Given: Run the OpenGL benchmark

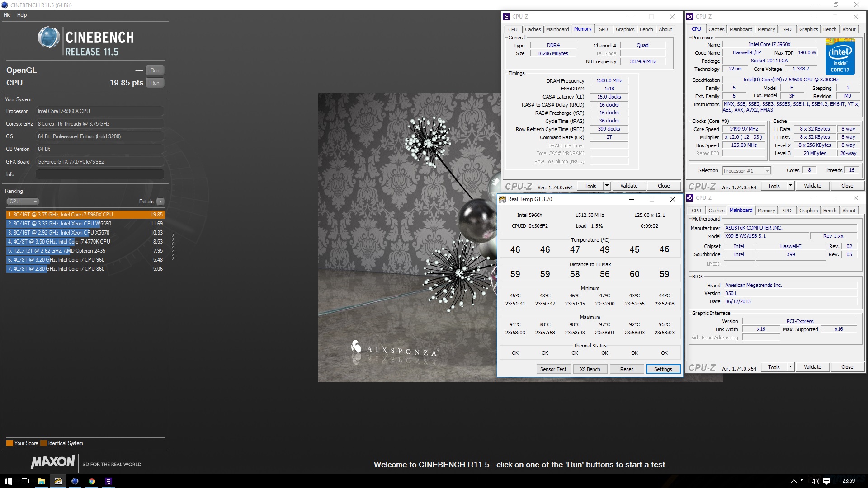Looking at the screenshot, I should [155, 70].
